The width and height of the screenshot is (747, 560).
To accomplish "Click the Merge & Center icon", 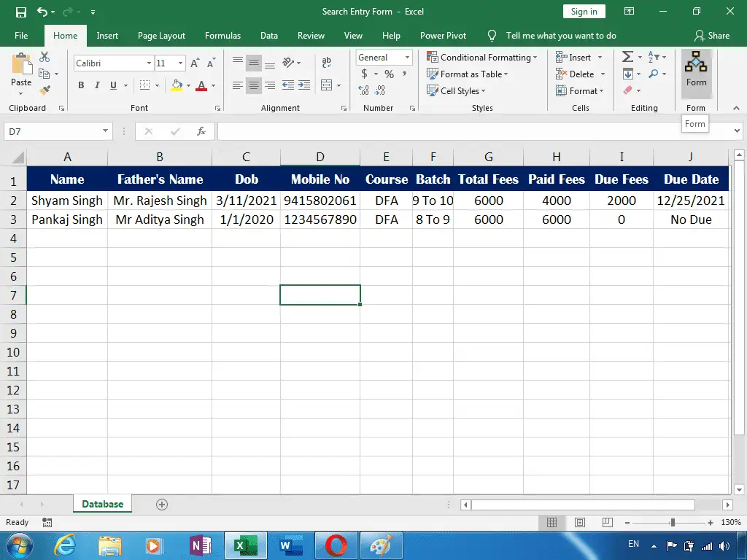I will pos(326,85).
